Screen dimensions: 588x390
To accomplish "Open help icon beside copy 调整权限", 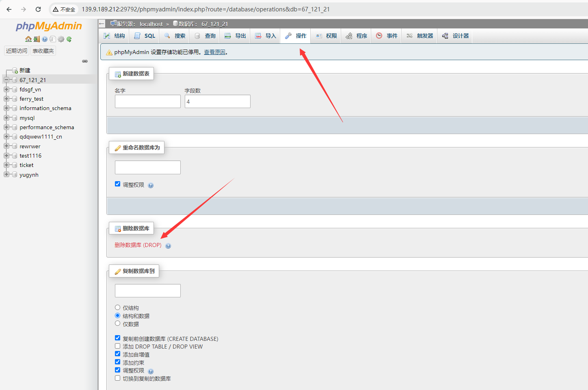I will (x=151, y=371).
